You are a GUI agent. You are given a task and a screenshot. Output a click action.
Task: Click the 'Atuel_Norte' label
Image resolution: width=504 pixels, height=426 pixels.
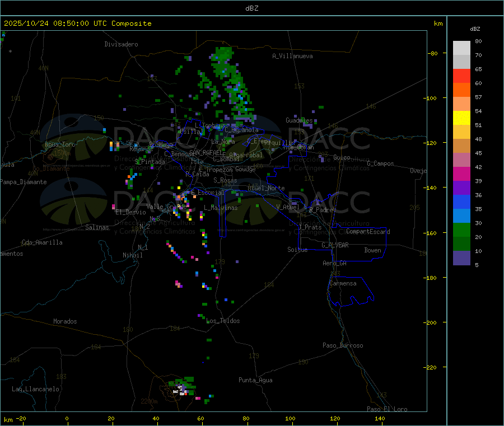click(266, 188)
